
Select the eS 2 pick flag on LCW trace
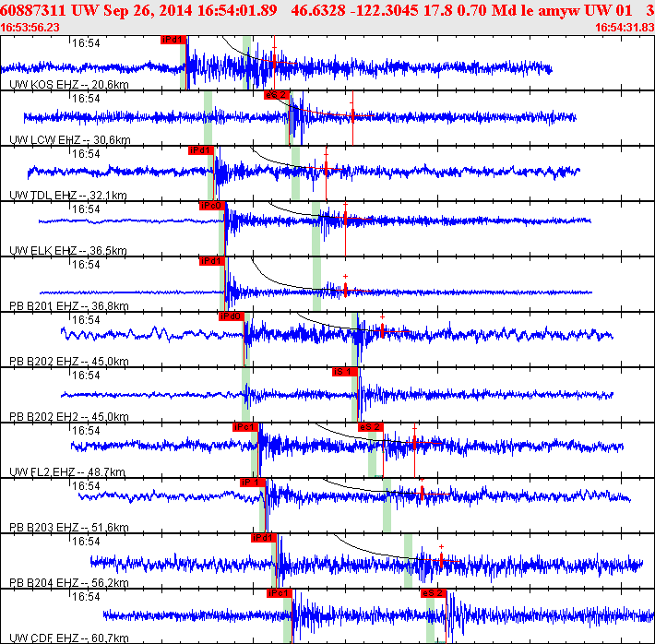pos(277,95)
